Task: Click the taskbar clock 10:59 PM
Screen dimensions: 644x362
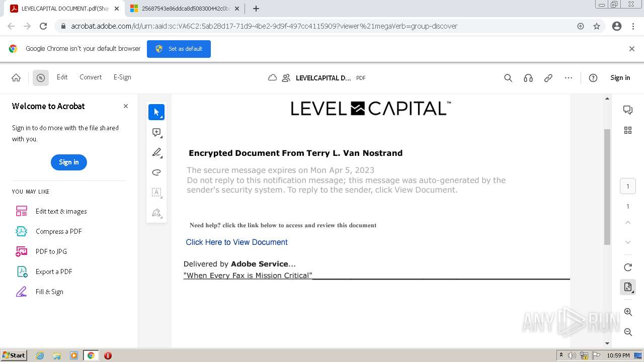Action: pyautogui.click(x=618, y=355)
